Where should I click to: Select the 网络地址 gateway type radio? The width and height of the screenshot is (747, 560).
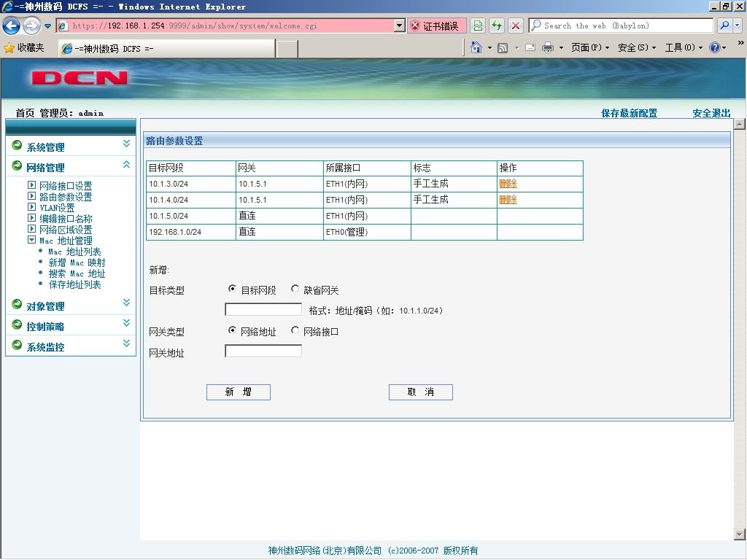pos(232,330)
